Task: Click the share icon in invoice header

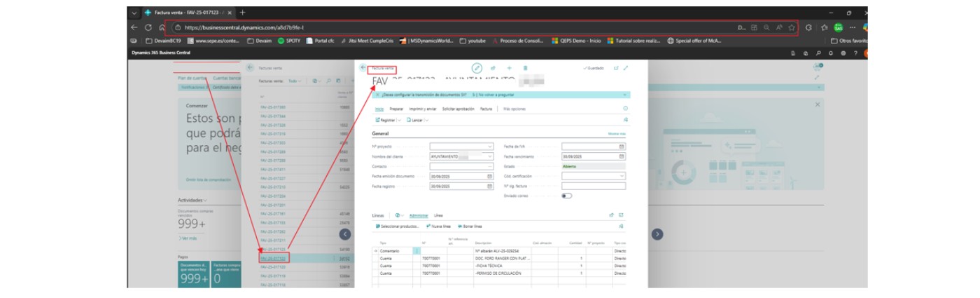Action: tap(493, 68)
